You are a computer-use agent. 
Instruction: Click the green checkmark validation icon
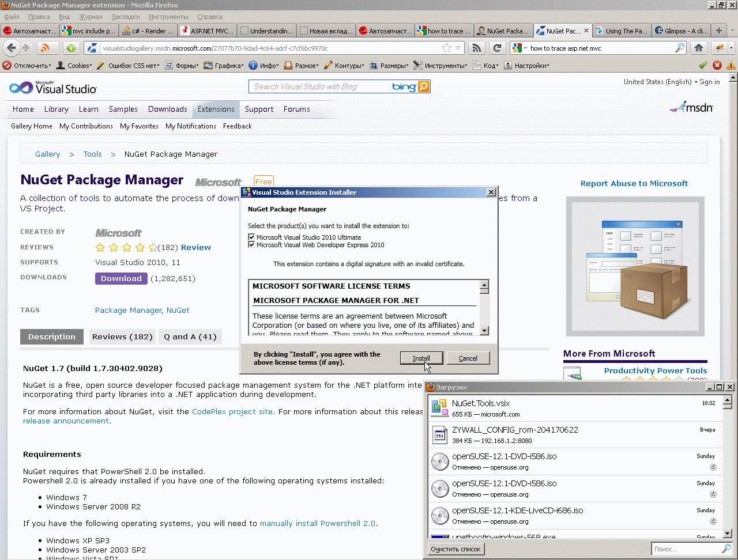703,66
